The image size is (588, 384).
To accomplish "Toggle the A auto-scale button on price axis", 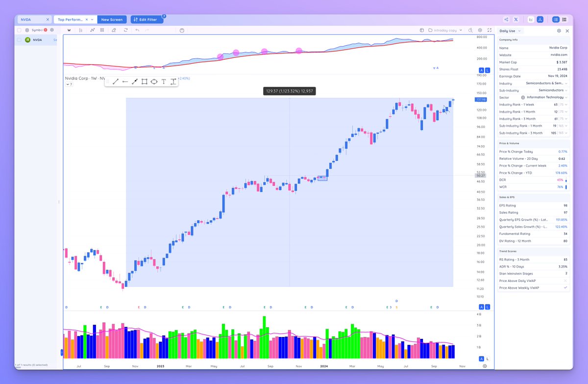I will [x=481, y=70].
